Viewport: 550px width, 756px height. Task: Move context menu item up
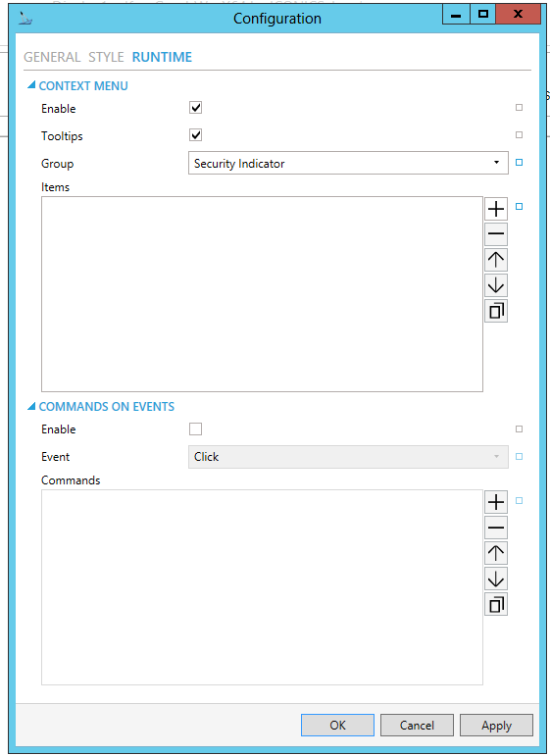coord(495,260)
